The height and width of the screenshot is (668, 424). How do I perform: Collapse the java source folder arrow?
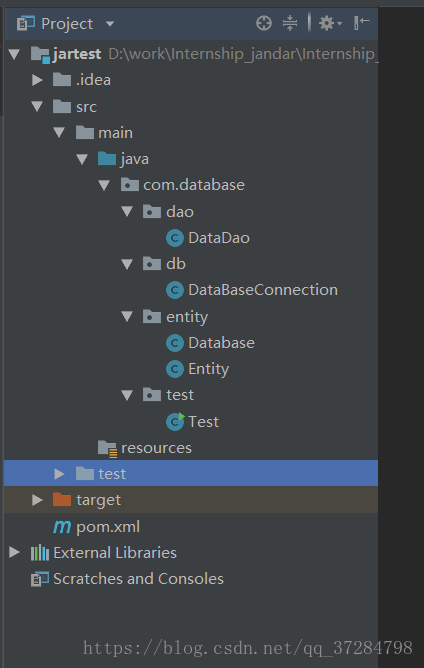point(82,159)
